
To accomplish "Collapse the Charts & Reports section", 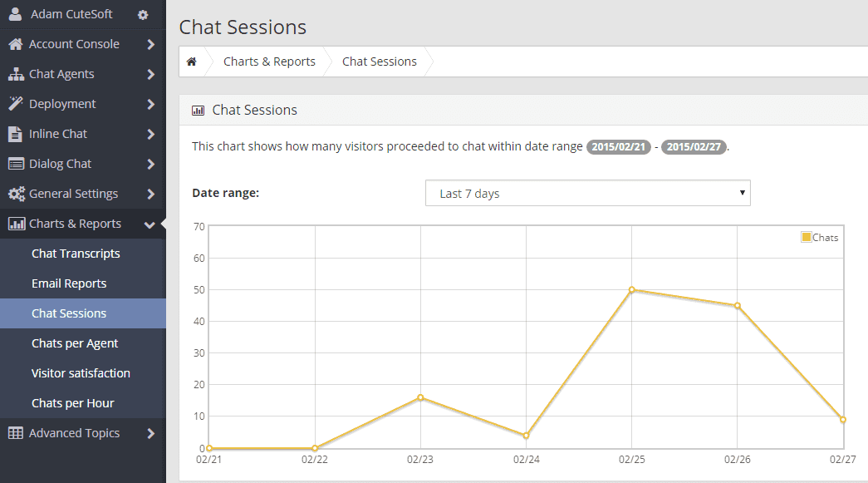I will tap(73, 223).
